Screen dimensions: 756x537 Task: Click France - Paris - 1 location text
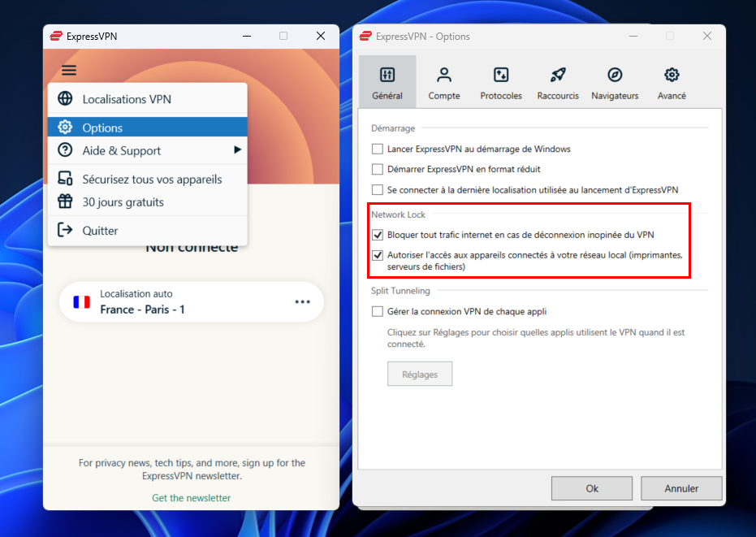pos(142,310)
